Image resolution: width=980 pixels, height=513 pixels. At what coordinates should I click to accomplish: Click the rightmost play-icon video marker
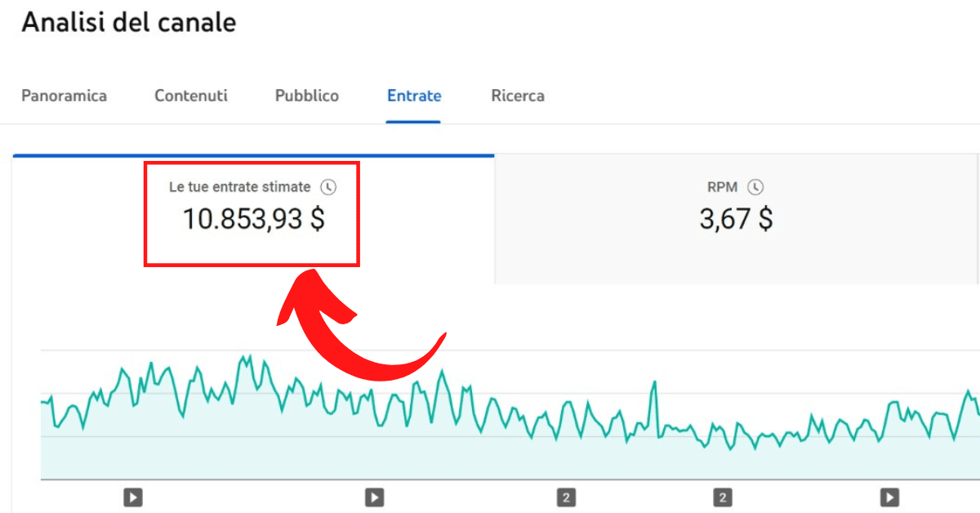pos(889,497)
